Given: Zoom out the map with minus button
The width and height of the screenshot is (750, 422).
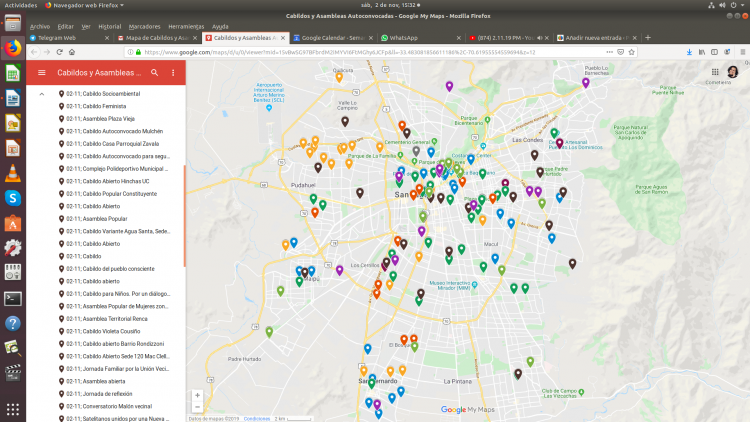Looking at the screenshot, I should pos(198,407).
